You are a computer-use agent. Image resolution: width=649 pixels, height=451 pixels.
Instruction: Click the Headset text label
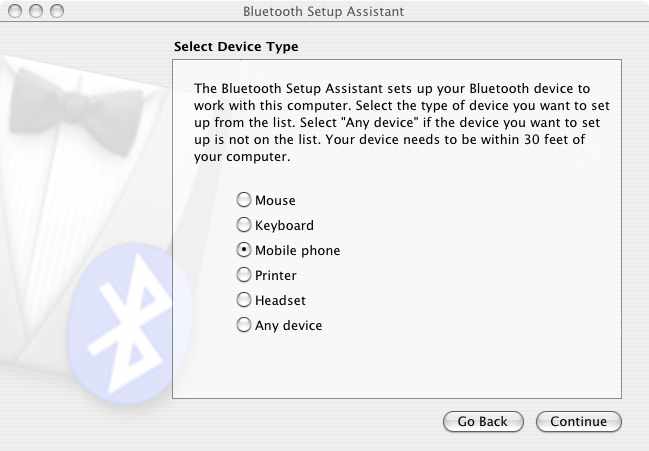pyautogui.click(x=280, y=300)
